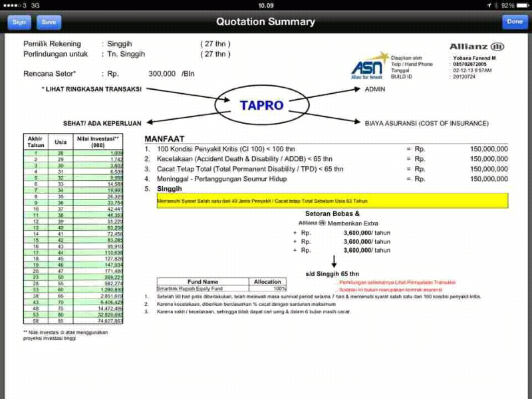Tap the location arrow status icon
Screen dimensions: 532x399
pyautogui.click(x=489, y=5)
